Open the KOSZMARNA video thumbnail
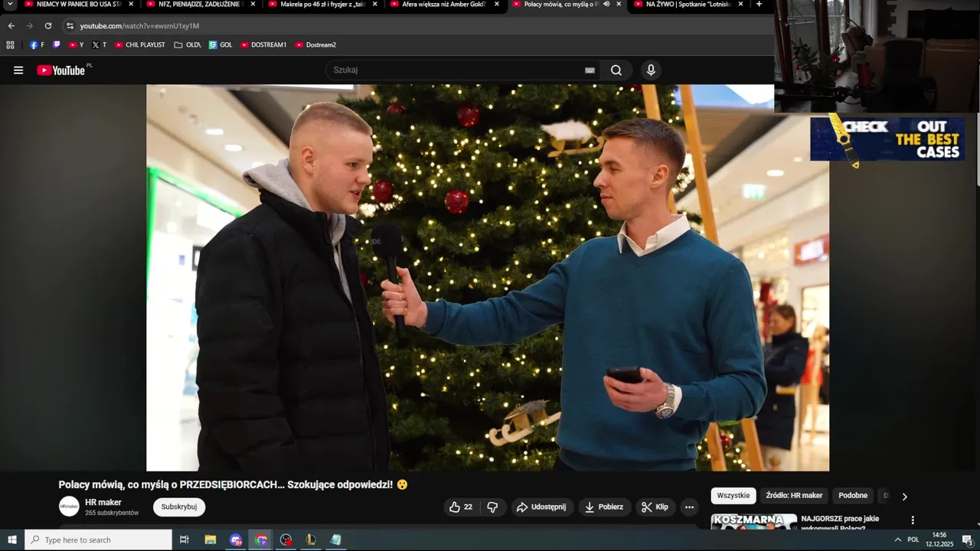The width and height of the screenshot is (980, 551). pyautogui.click(x=753, y=521)
